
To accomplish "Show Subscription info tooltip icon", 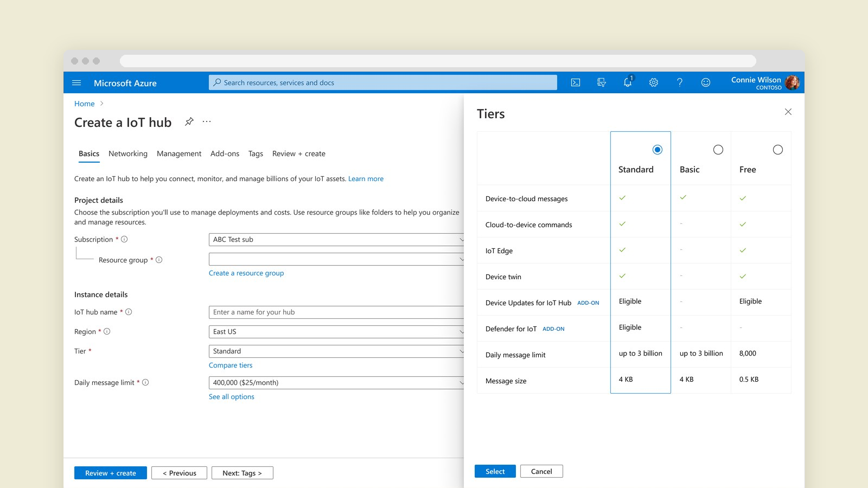I will click(x=124, y=239).
